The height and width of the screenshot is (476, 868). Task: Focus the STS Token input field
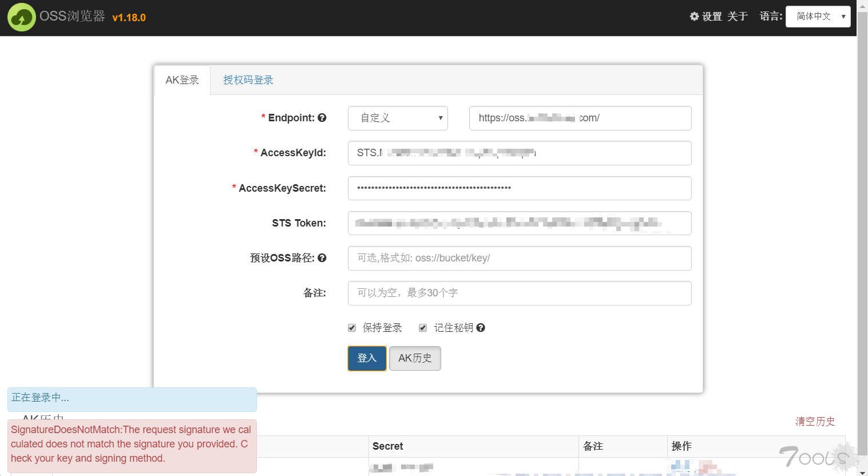pyautogui.click(x=520, y=223)
